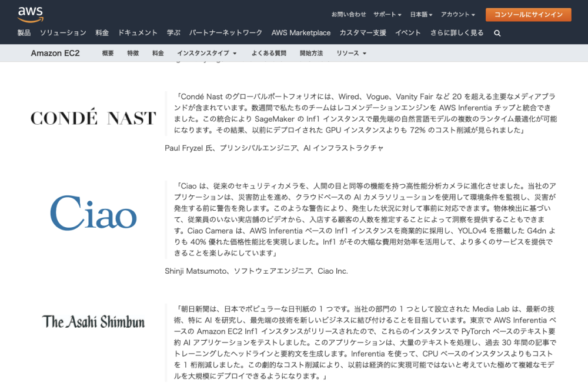
Task: Expand the インスタンスタイプ dropdown
Action: (206, 54)
